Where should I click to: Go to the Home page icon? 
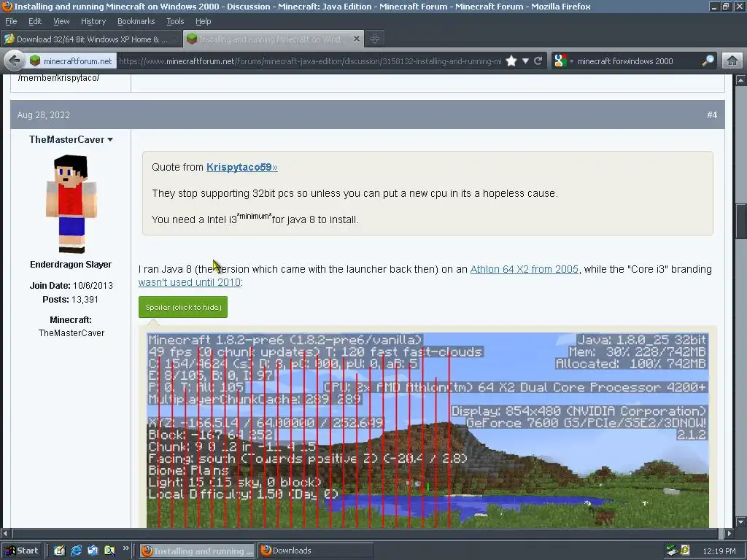[732, 61]
